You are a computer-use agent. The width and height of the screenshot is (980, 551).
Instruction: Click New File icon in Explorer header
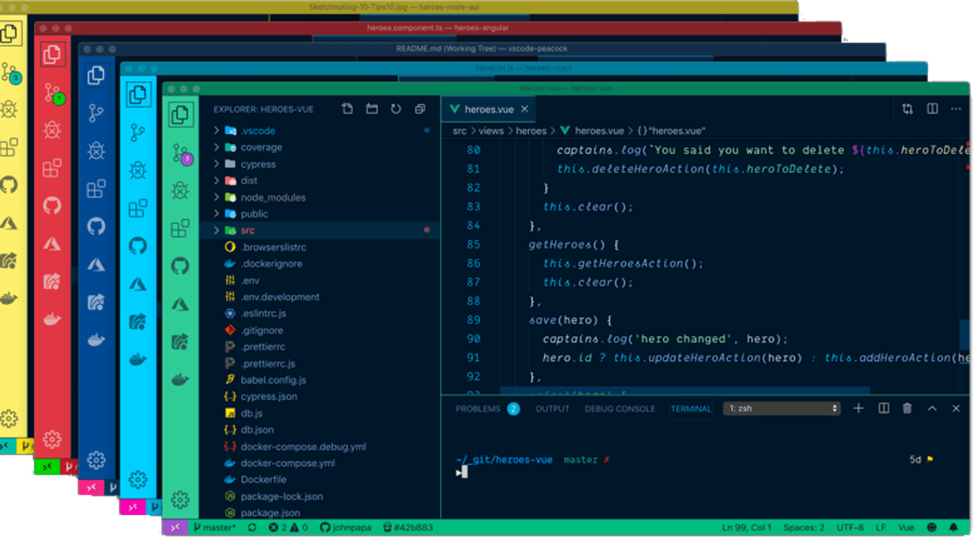[x=347, y=109]
